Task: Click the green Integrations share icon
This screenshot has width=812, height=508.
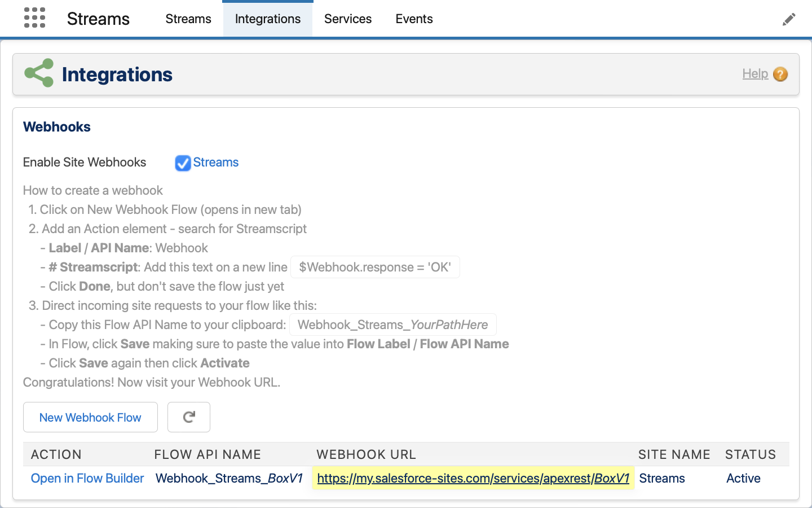Action: click(39, 73)
